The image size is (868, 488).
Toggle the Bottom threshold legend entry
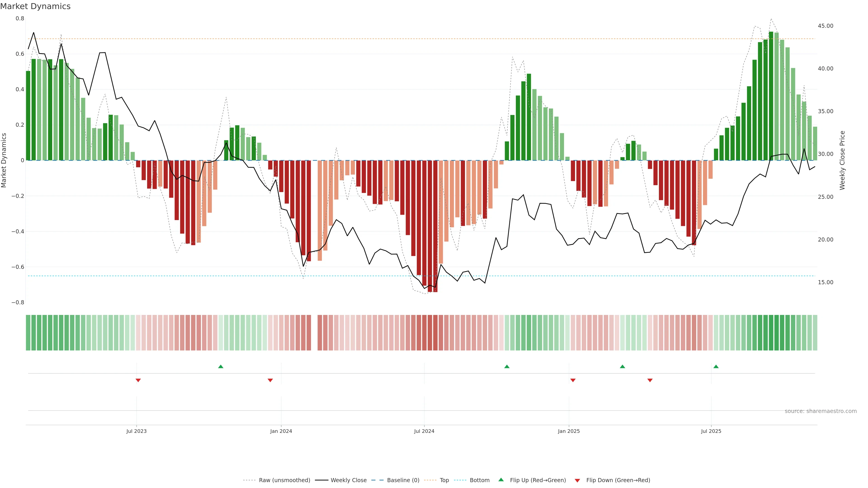[x=479, y=480]
